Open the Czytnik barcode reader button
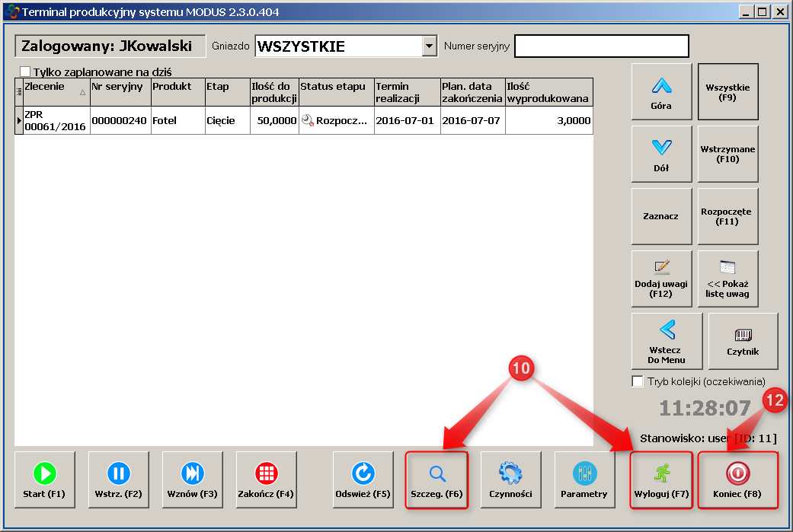This screenshot has width=793, height=532. [743, 341]
